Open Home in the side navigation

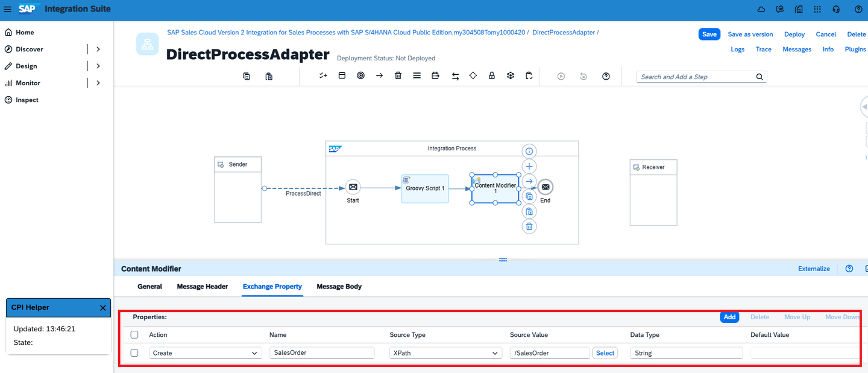tap(25, 32)
